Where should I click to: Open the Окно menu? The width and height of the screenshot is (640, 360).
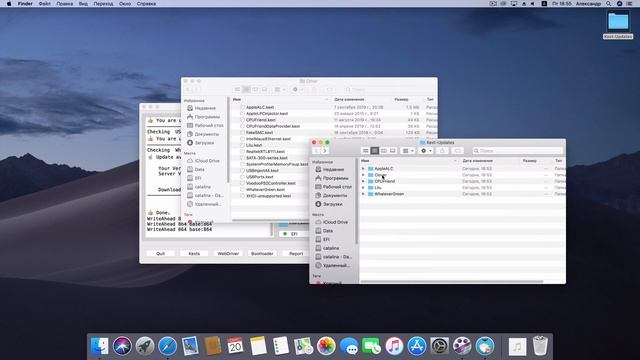point(125,4)
